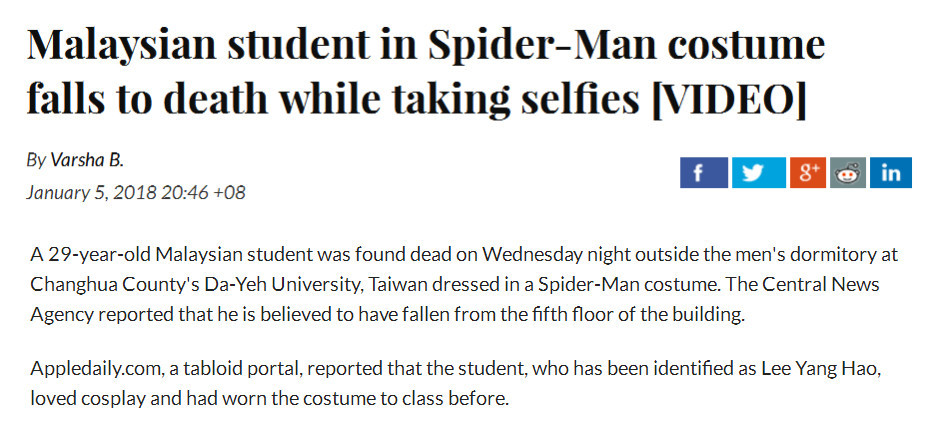The height and width of the screenshot is (433, 933).
Task: Open author Varsha B.'s profile
Action: click(x=87, y=160)
